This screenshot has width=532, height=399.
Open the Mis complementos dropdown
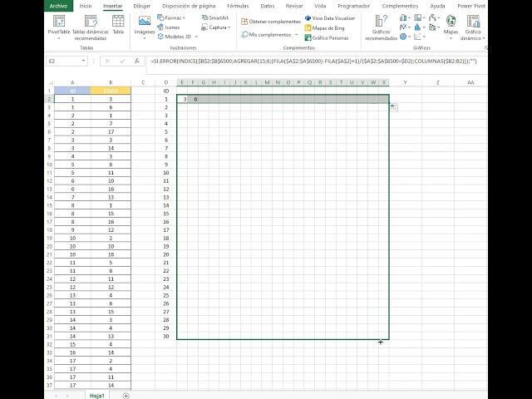tap(270, 35)
